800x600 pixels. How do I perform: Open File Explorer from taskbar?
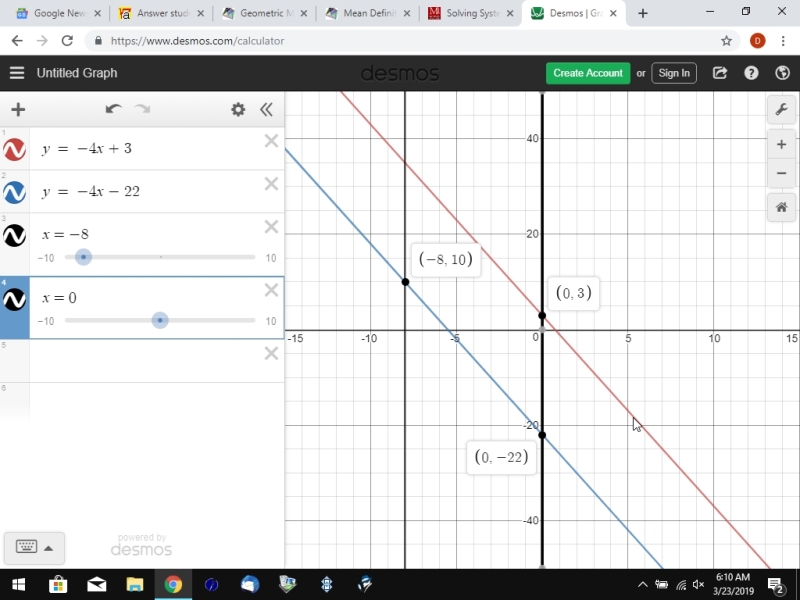135,584
